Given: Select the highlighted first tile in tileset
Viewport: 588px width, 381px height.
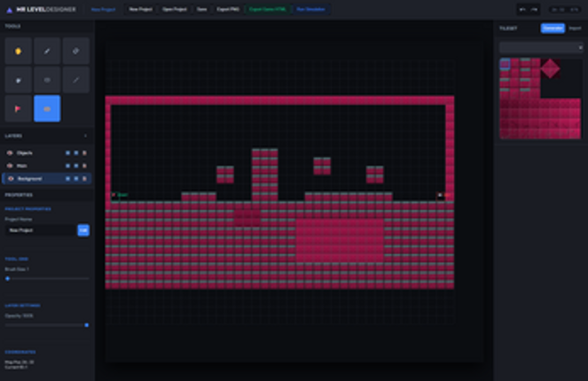Looking at the screenshot, I should 505,64.
